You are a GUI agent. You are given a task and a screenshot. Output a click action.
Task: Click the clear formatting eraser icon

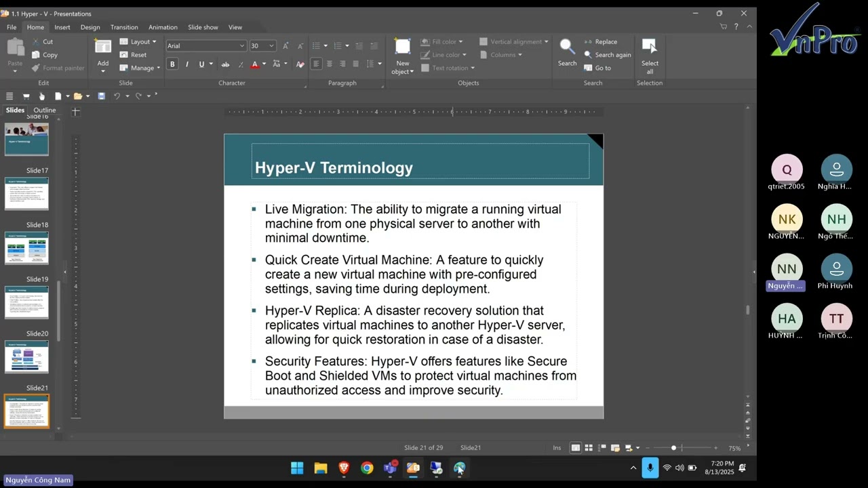click(x=300, y=64)
